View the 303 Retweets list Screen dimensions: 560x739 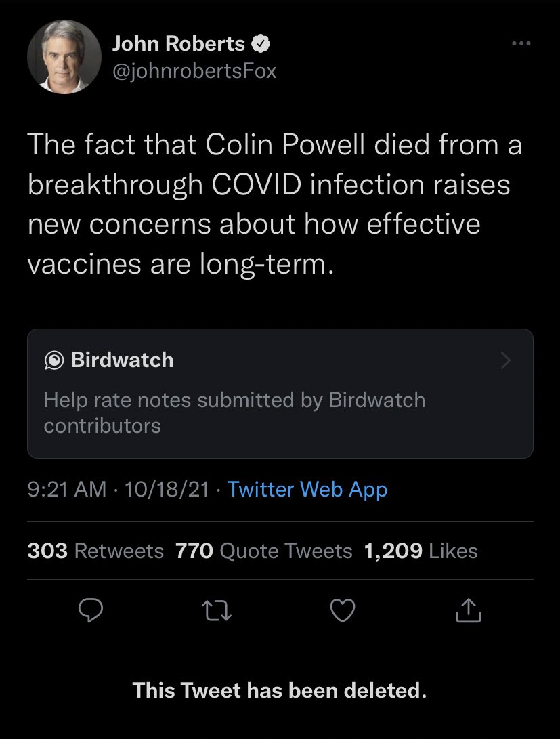tap(95, 551)
